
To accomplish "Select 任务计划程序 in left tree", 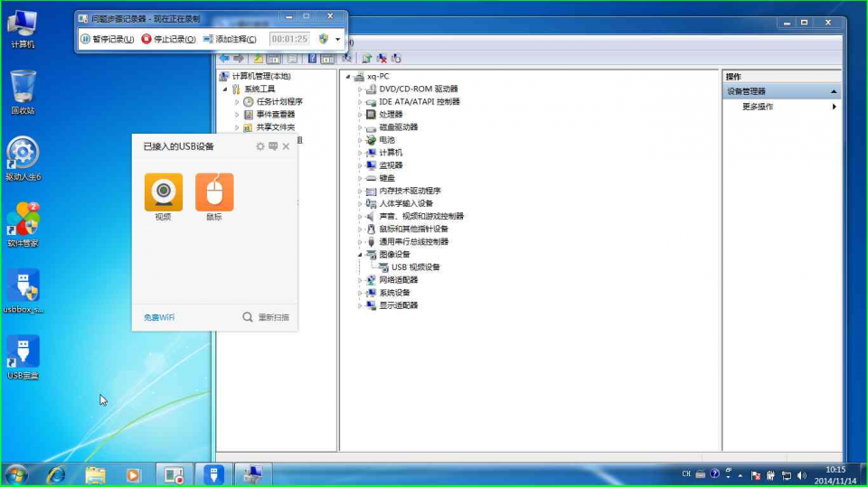I will (278, 102).
